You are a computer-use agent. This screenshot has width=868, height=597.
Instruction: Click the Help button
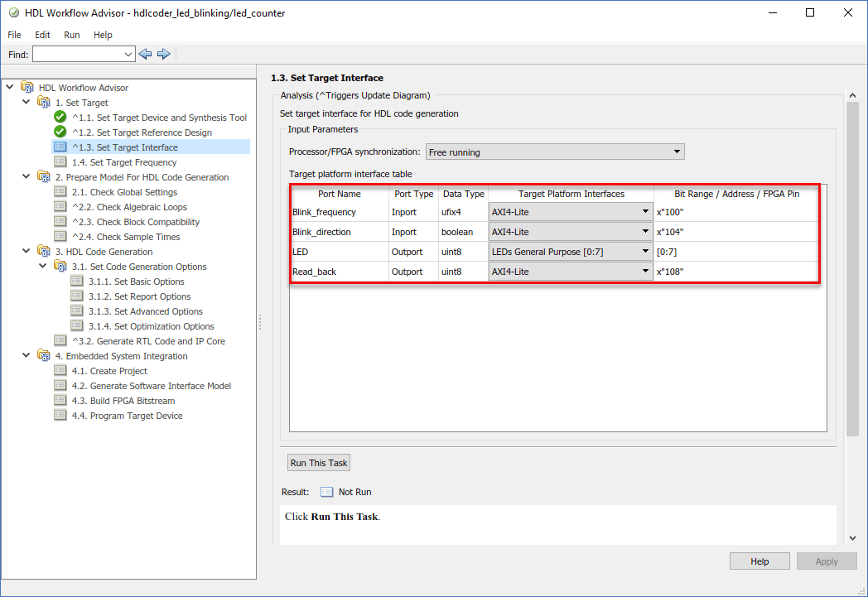759,561
